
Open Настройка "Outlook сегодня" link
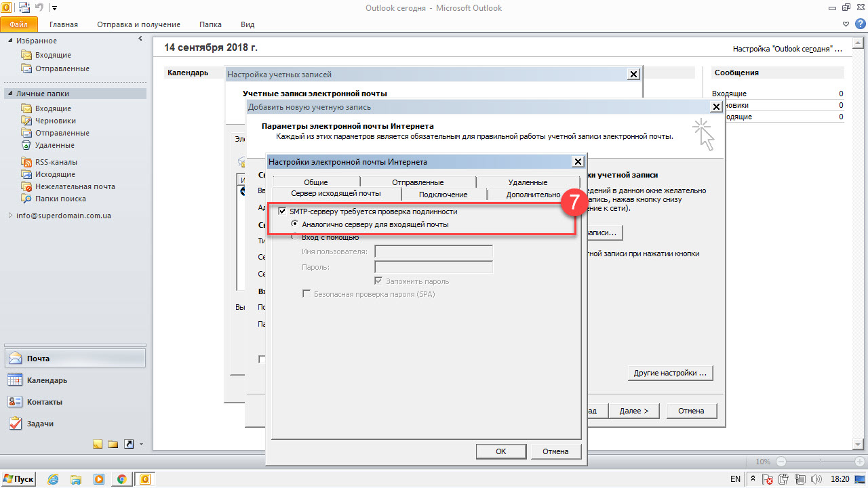(787, 49)
